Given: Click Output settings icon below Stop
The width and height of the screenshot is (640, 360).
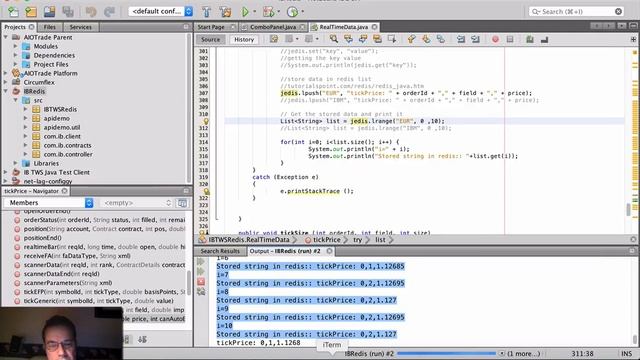Looking at the screenshot, I should [x=201, y=291].
